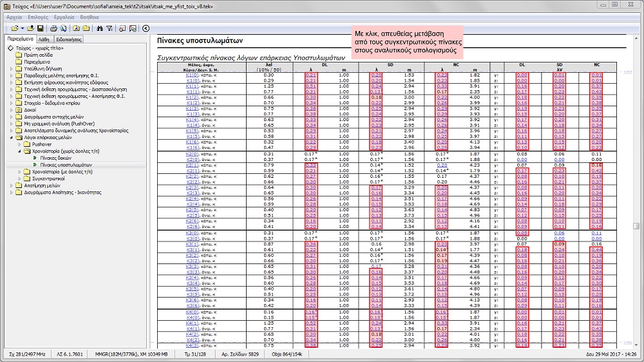644x362 pixels.
Task: Click the plain yellow folder toolbar icon
Action: [86, 28]
